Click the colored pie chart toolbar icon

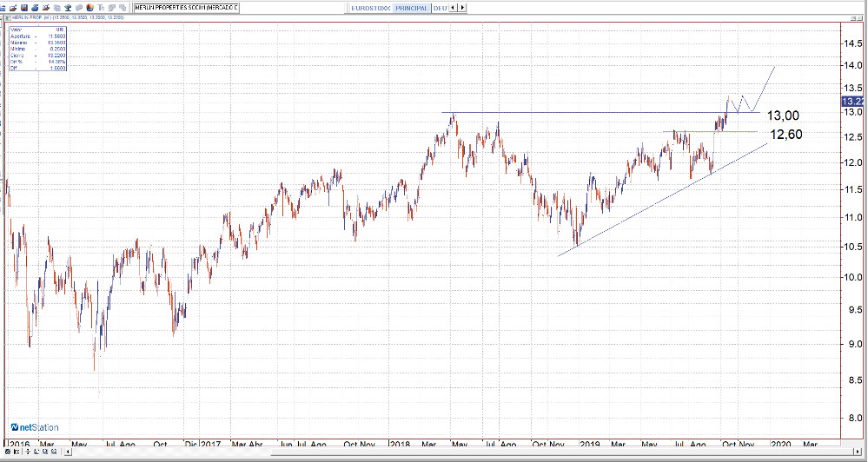[x=89, y=8]
